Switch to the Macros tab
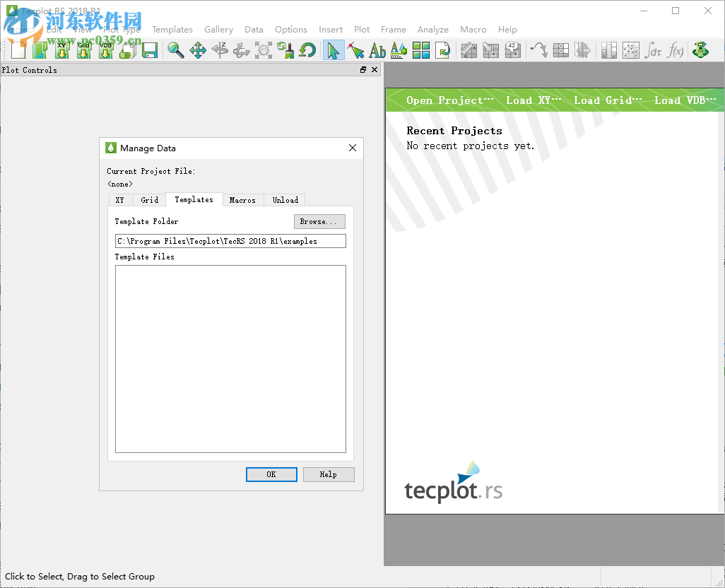This screenshot has height=588, width=725. 243,200
